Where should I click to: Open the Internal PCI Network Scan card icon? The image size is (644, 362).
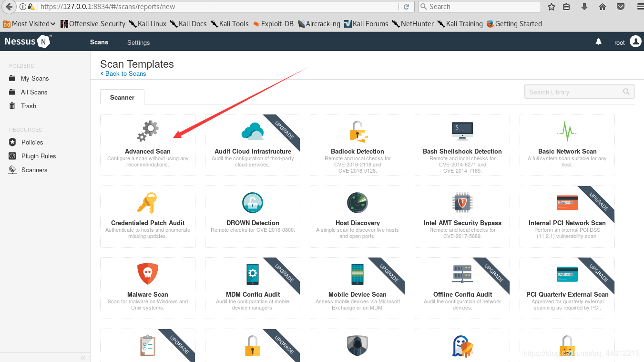(567, 203)
